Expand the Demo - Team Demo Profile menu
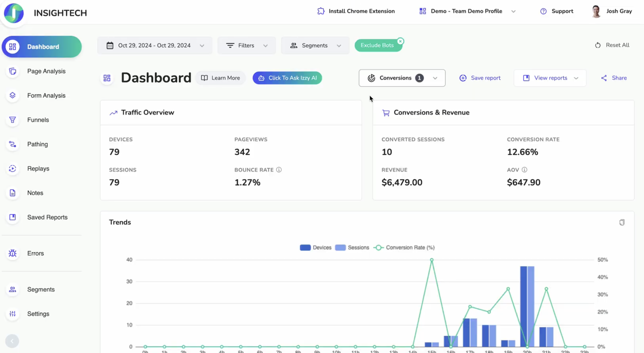 (514, 11)
